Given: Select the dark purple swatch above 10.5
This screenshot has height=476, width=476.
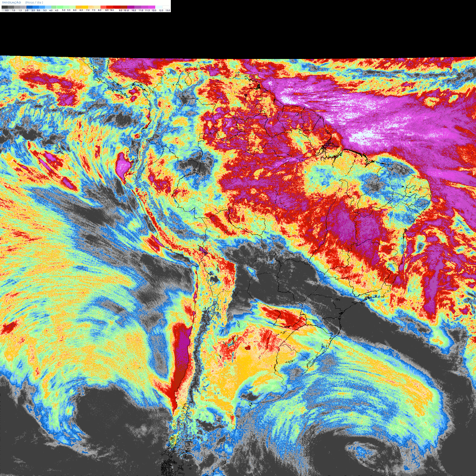Looking at the screenshot, I should tap(131, 7).
